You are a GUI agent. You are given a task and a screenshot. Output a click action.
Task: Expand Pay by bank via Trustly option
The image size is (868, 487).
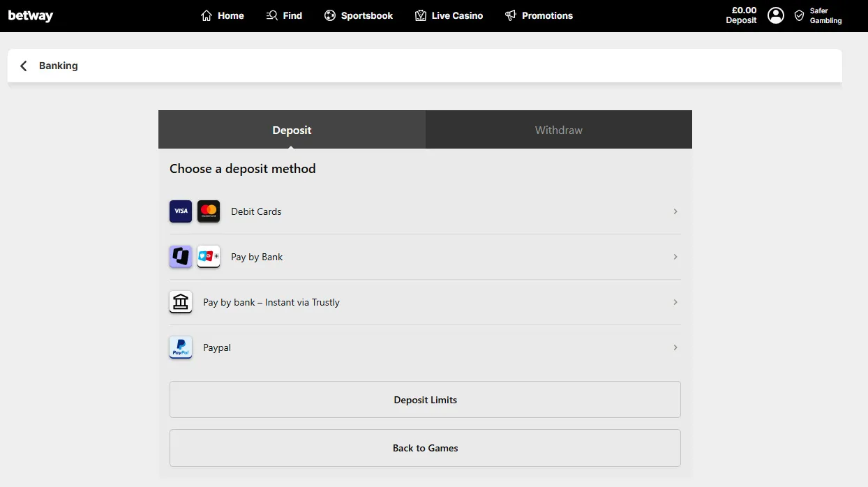pyautogui.click(x=675, y=301)
